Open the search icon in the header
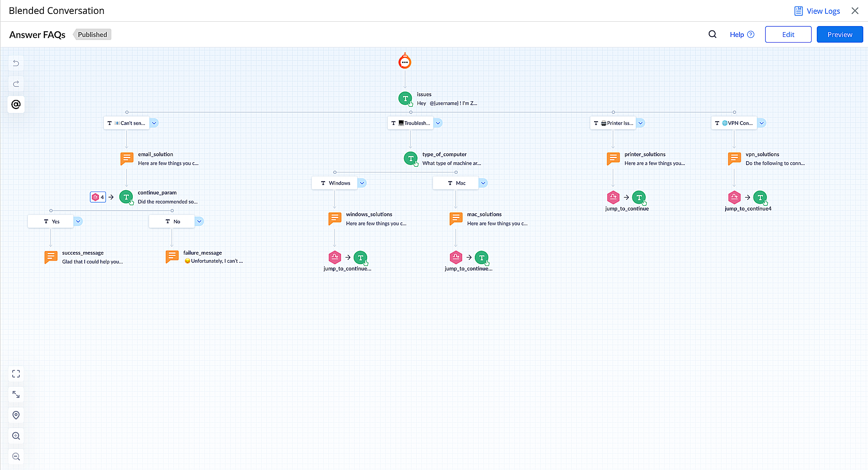 coord(712,34)
